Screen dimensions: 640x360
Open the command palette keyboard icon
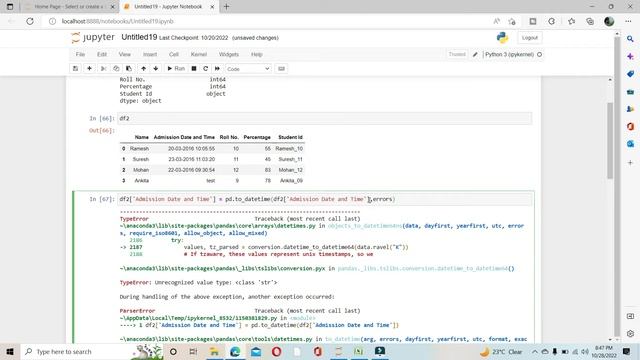click(281, 69)
